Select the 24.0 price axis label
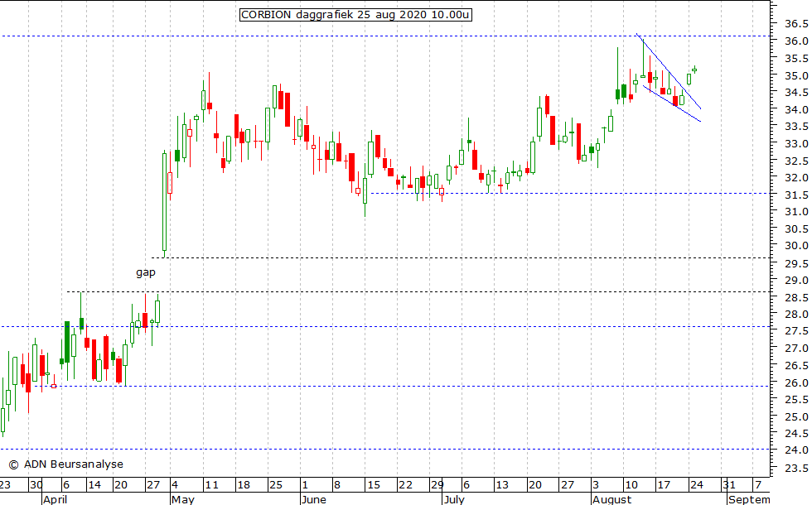This screenshot has height=505, width=812. pyautogui.click(x=796, y=450)
